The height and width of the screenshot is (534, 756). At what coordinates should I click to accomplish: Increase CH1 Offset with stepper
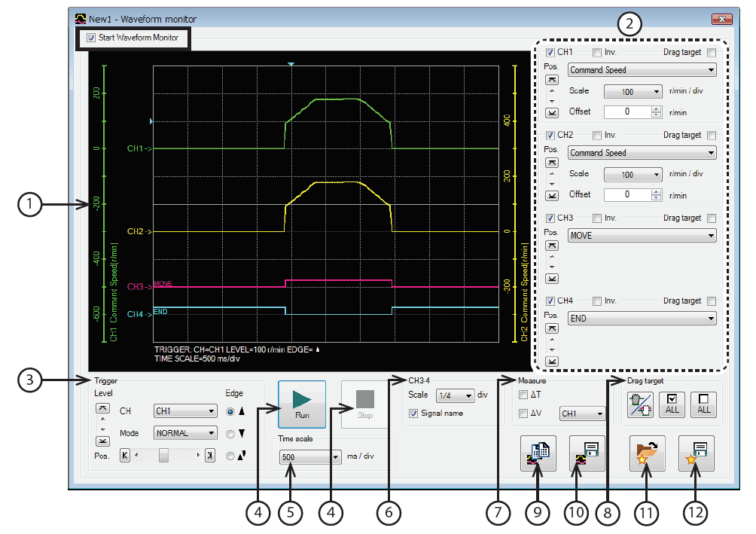pyautogui.click(x=656, y=109)
